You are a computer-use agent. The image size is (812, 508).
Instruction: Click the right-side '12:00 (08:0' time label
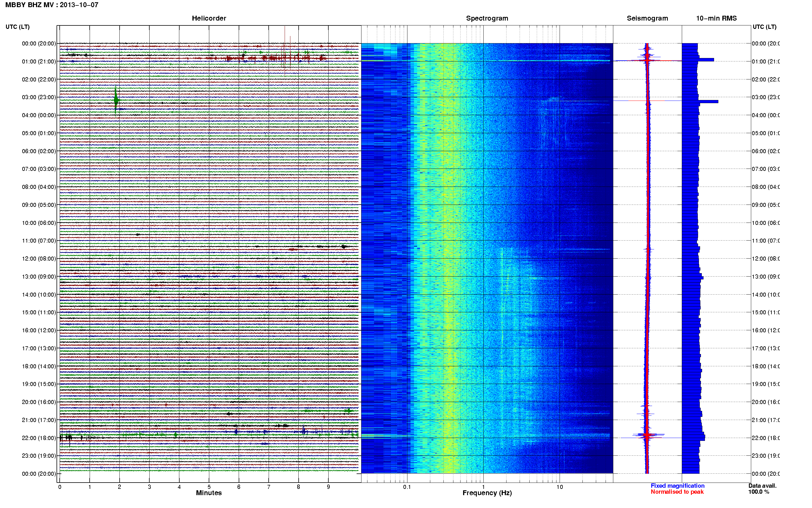[x=766, y=259]
